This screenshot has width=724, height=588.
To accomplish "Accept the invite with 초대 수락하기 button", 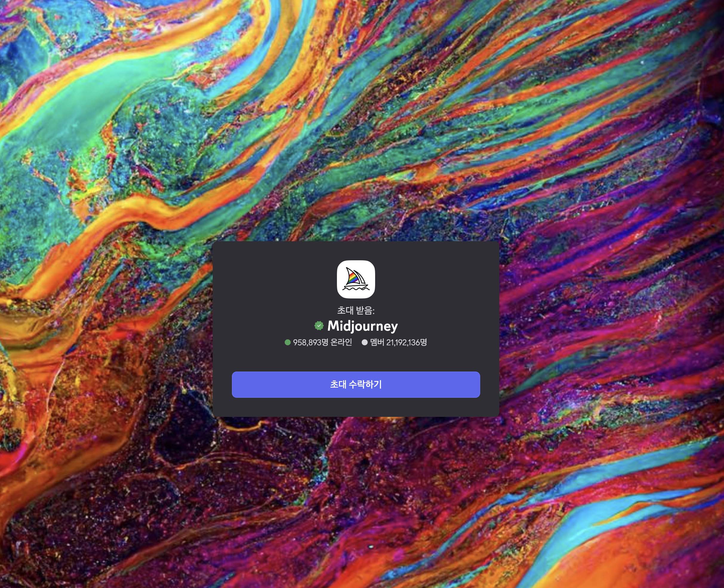I will point(355,384).
